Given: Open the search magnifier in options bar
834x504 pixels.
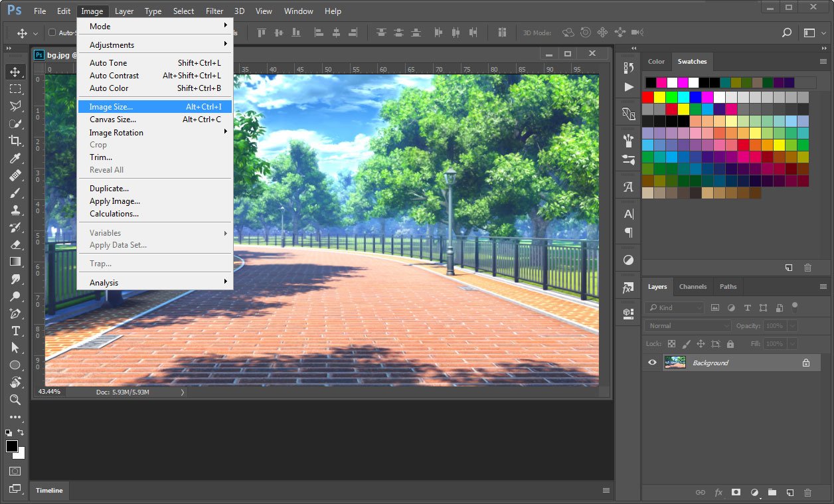Looking at the screenshot, I should point(787,33).
